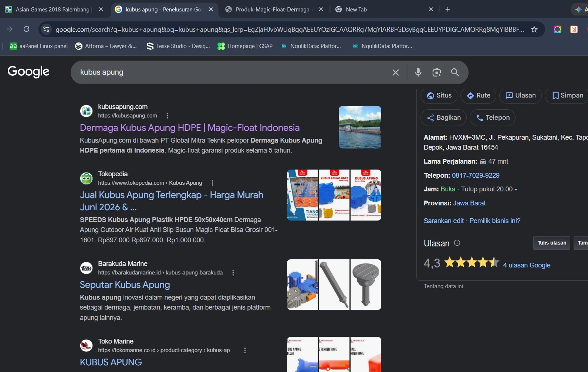Screen dimensions: 588x372
Task: Open Tokopedia product images thumbnail
Action: click(334, 195)
